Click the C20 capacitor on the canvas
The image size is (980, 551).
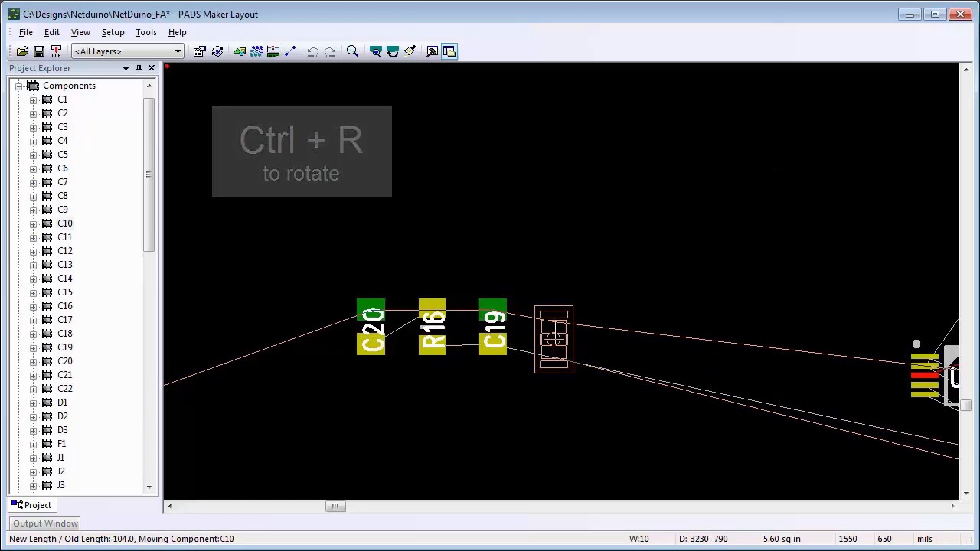tap(371, 327)
